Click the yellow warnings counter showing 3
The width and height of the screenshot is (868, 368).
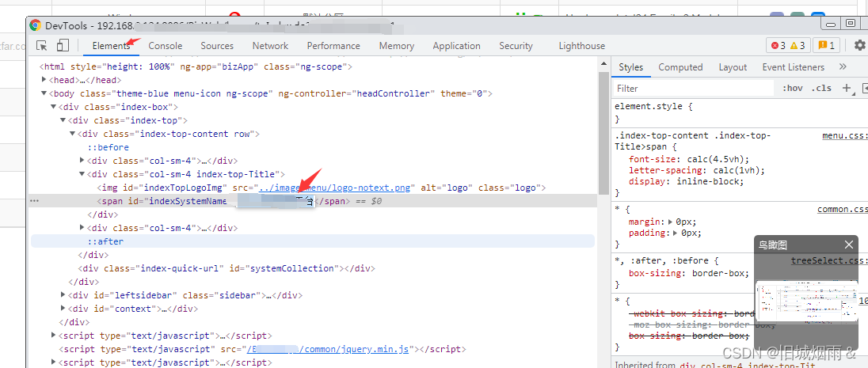(x=798, y=46)
